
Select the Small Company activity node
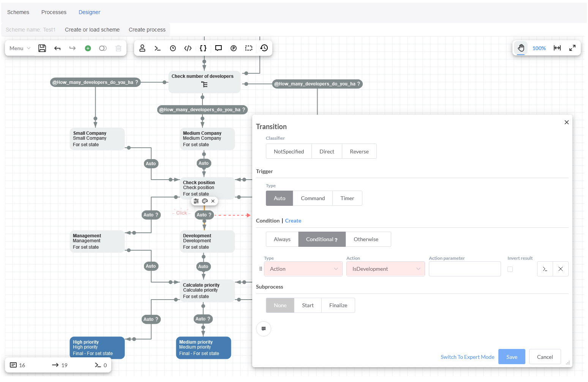[97, 139]
